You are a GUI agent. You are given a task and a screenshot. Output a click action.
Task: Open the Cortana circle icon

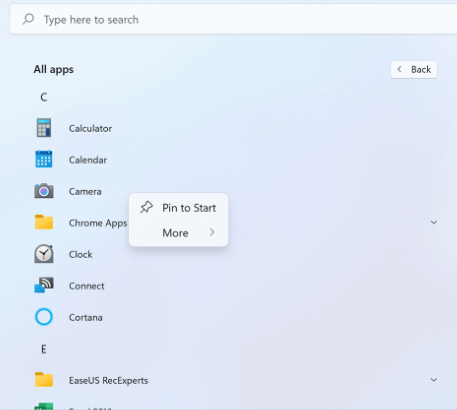click(x=44, y=317)
